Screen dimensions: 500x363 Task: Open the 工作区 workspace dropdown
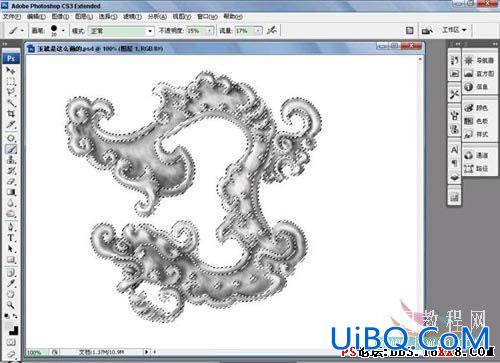(x=454, y=30)
